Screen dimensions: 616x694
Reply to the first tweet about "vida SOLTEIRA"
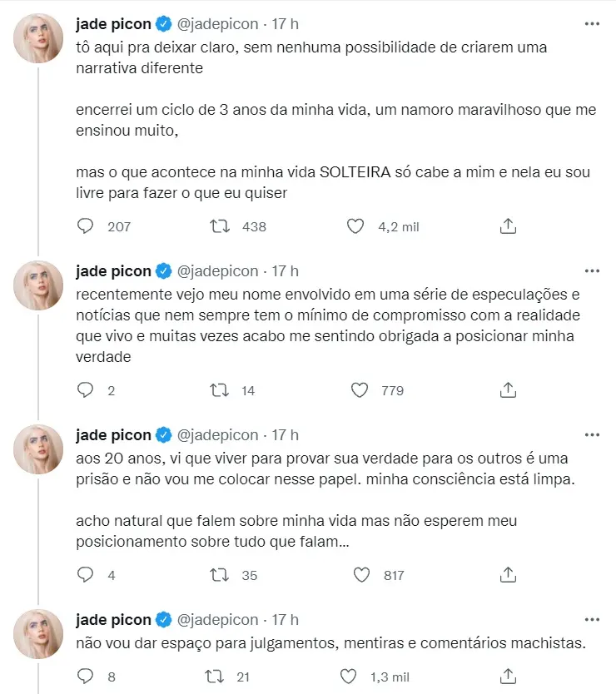(83, 226)
